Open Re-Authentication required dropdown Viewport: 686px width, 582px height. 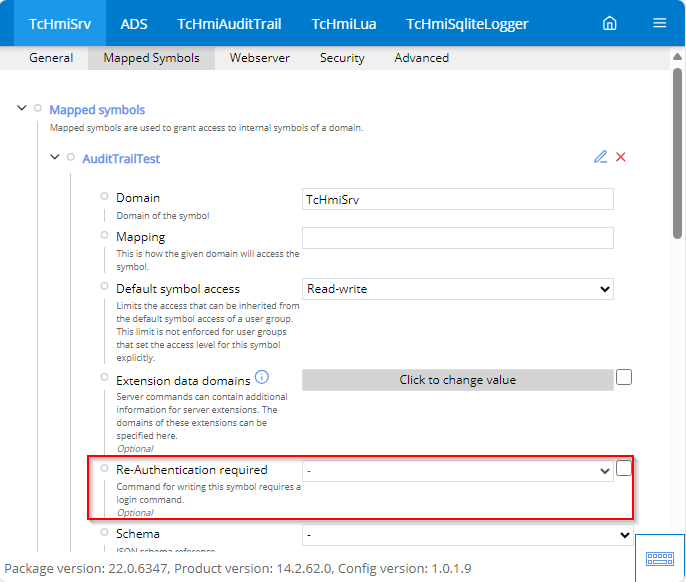(x=458, y=471)
